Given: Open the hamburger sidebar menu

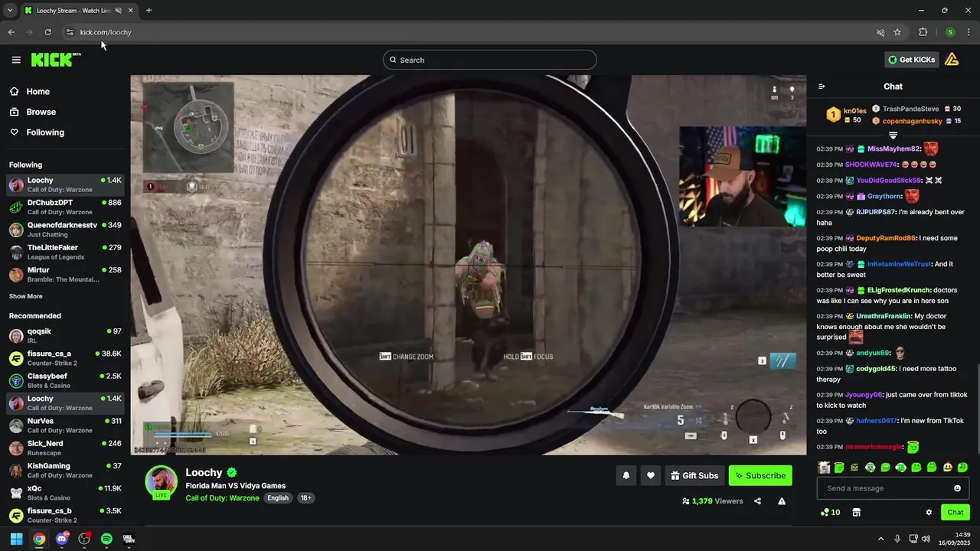Looking at the screenshot, I should (x=16, y=60).
